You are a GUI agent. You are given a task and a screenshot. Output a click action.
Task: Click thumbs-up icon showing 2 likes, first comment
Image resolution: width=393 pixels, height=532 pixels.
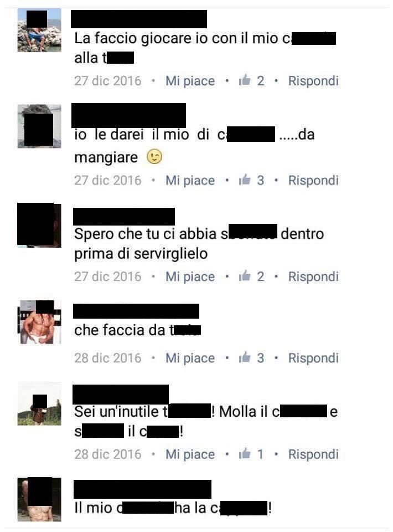pyautogui.click(x=245, y=80)
